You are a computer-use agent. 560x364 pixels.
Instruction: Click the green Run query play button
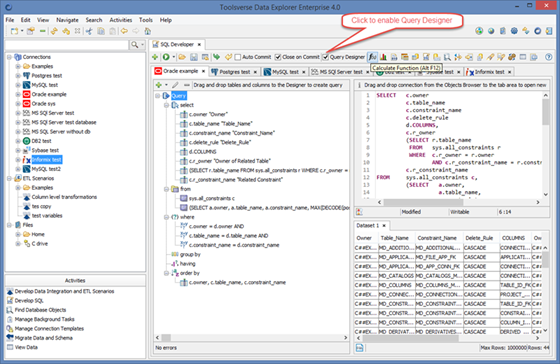coord(166,57)
